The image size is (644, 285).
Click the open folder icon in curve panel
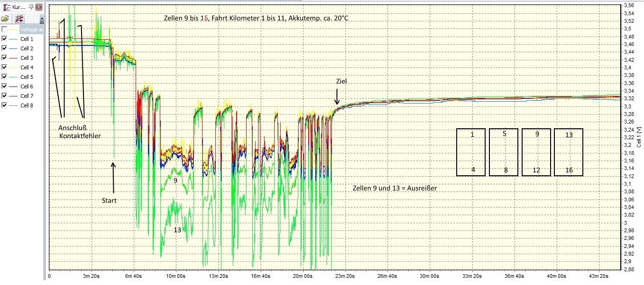5,19
